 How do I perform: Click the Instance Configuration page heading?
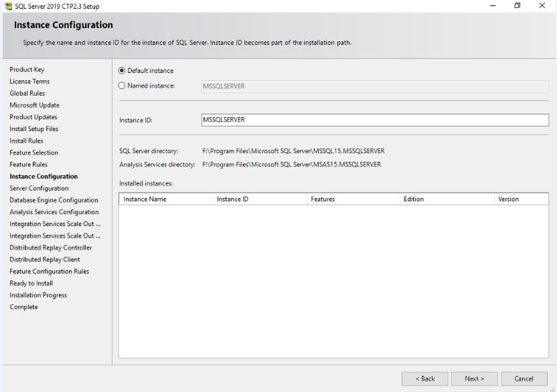point(64,25)
